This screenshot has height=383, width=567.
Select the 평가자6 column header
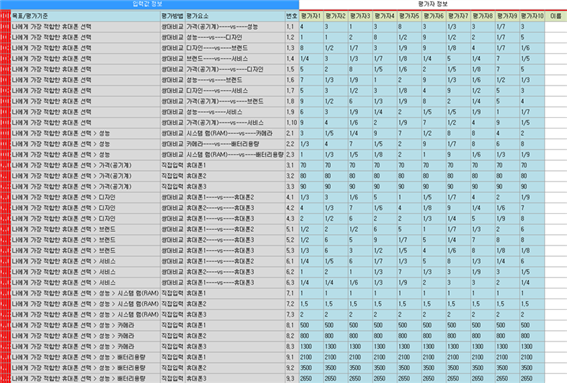434,16
